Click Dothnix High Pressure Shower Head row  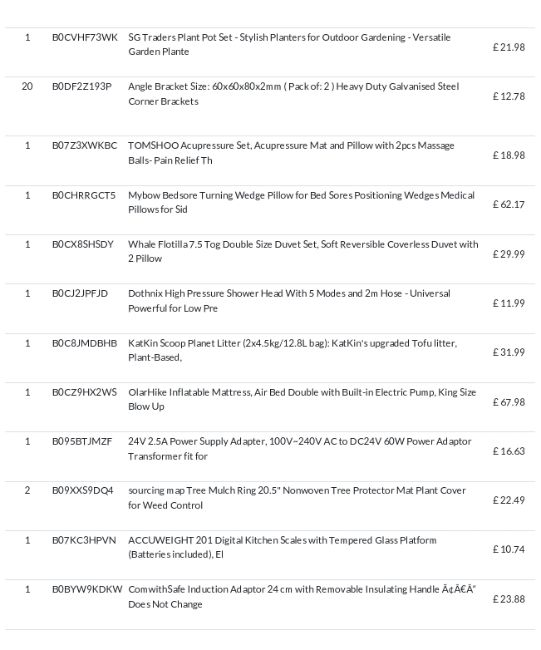270,301
